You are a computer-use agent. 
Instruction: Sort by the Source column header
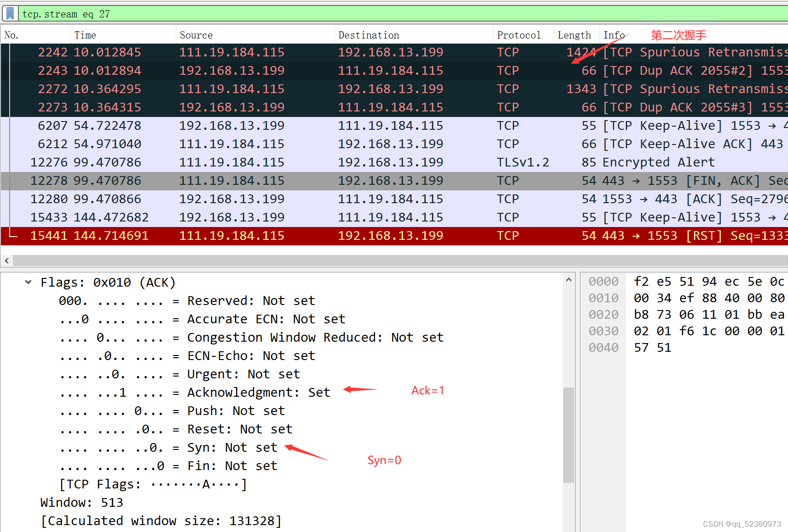255,35
